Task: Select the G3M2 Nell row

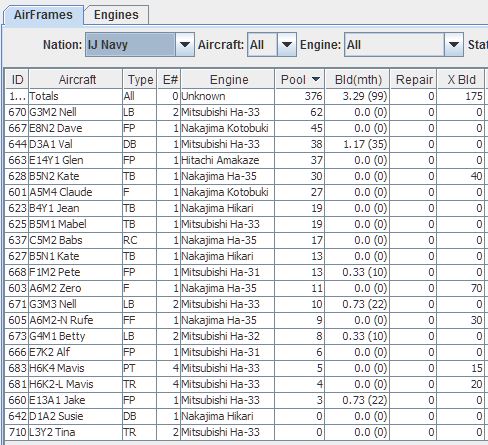Action: point(245,112)
